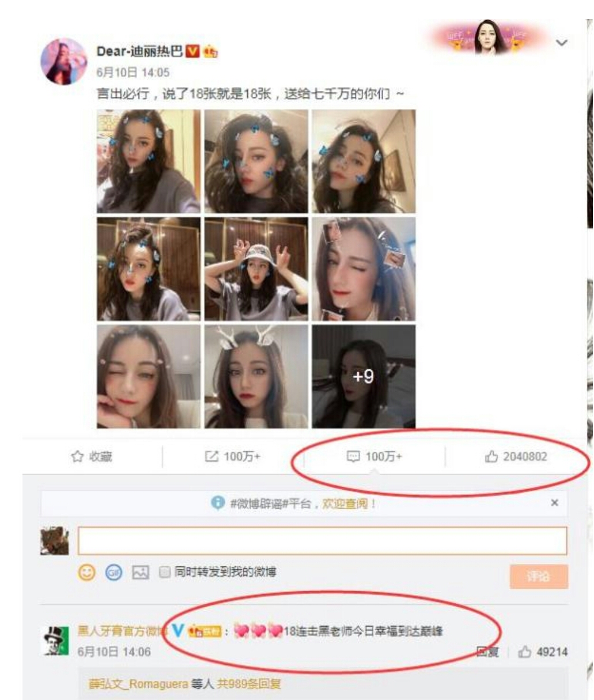View the photo with deer antlers filter
This screenshot has height=700, width=594.
point(256,376)
